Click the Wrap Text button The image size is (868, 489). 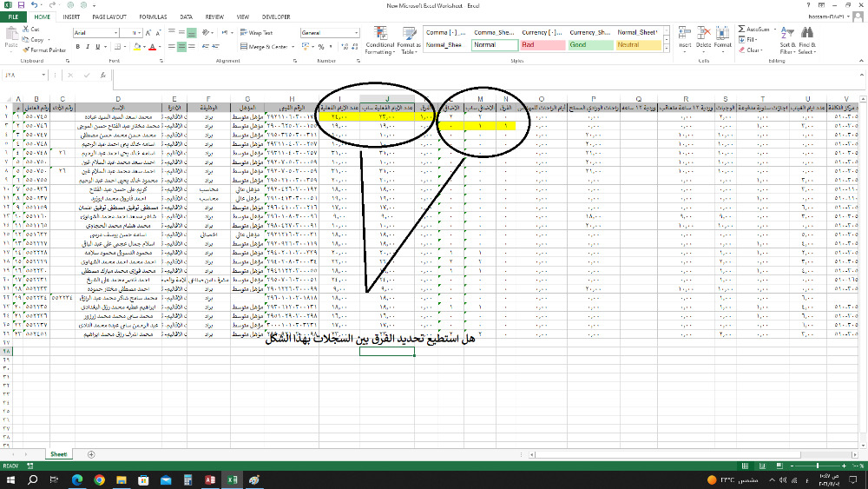[x=257, y=32]
